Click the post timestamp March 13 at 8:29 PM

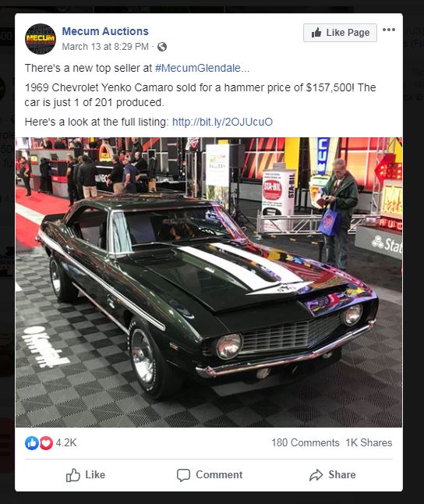coord(105,47)
